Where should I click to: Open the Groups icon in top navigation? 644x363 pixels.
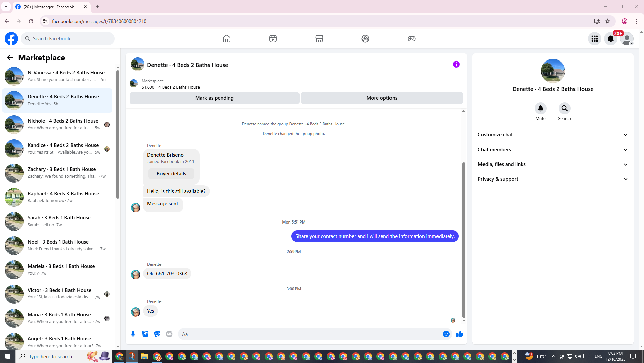pyautogui.click(x=365, y=39)
